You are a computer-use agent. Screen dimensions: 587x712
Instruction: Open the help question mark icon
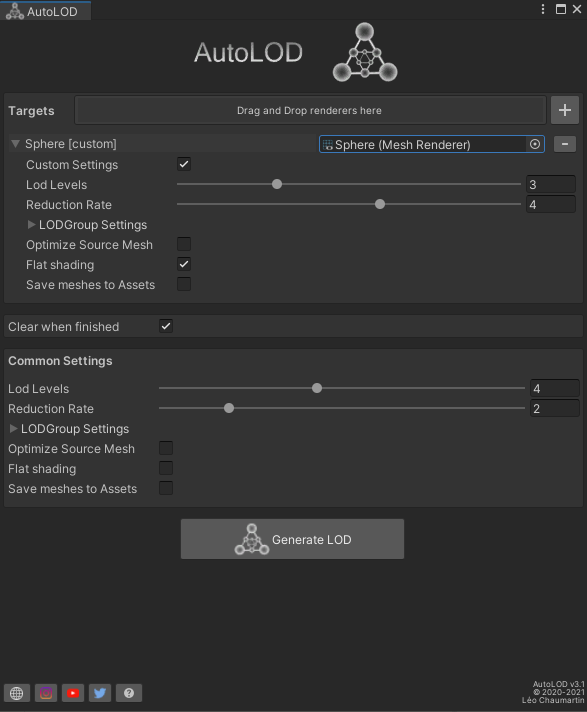129,693
